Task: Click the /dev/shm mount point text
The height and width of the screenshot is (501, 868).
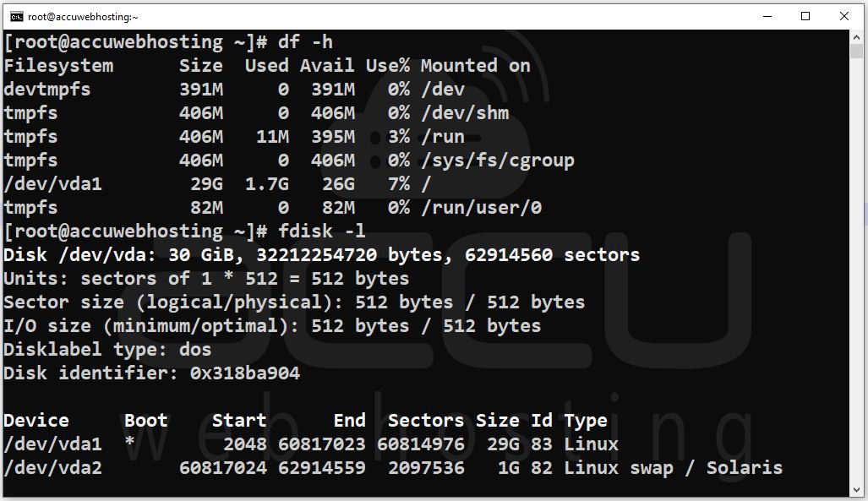Action: click(x=465, y=113)
